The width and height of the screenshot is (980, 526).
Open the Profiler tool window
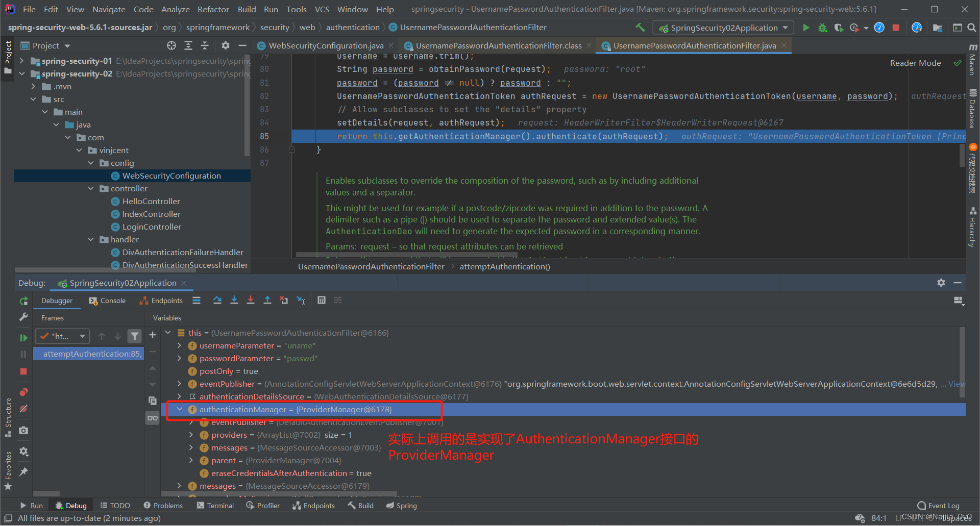tap(263, 506)
